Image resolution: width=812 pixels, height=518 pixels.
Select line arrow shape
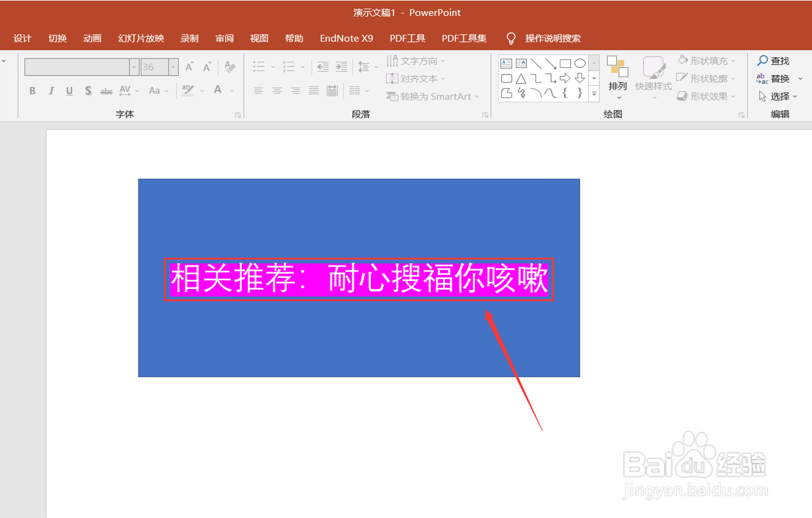(x=550, y=63)
